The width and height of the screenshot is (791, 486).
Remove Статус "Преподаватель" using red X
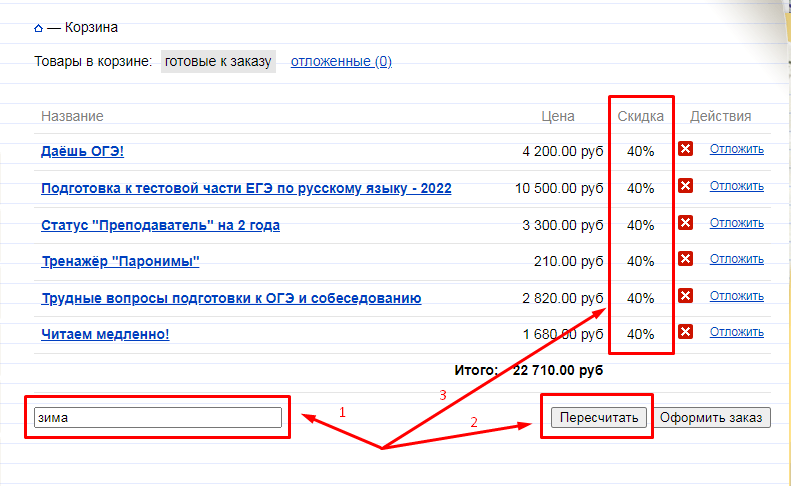point(685,223)
